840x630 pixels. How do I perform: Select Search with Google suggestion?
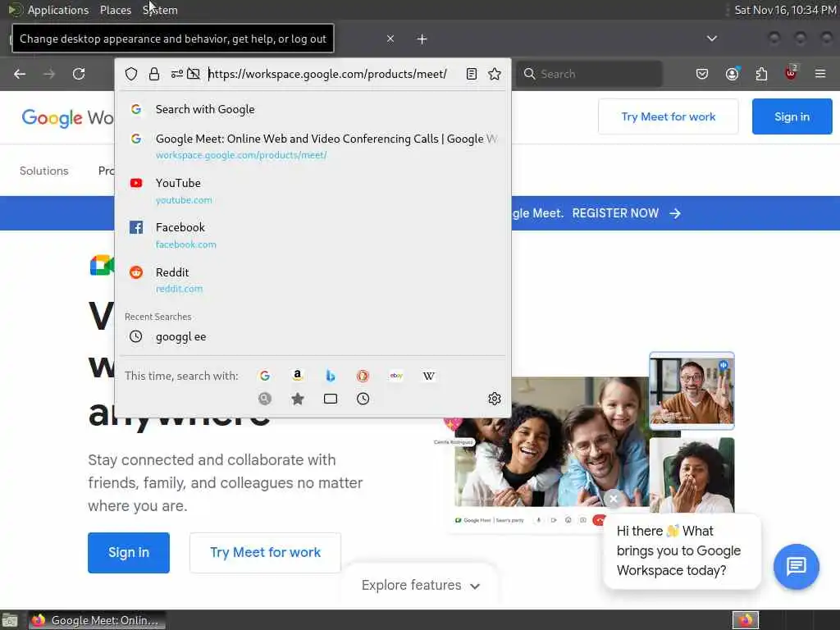(x=313, y=109)
